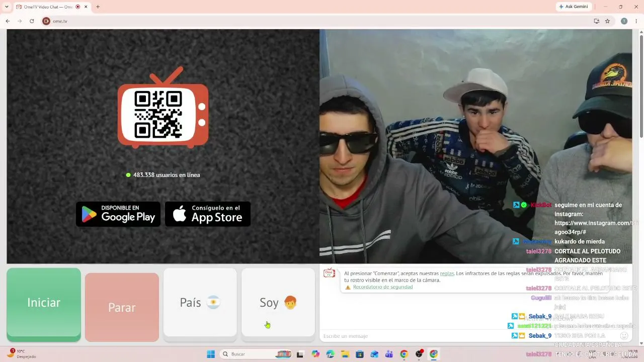Open Microsoft Teams from the taskbar
Image resolution: width=644 pixels, height=362 pixels.
click(x=389, y=354)
